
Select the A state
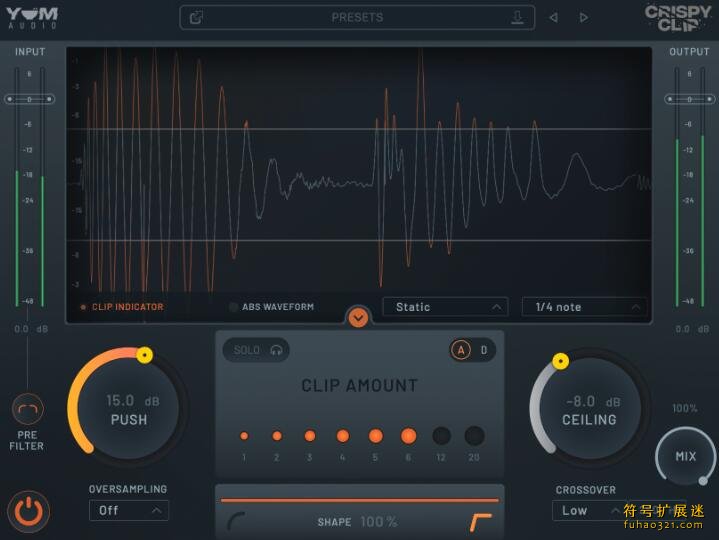[461, 350]
